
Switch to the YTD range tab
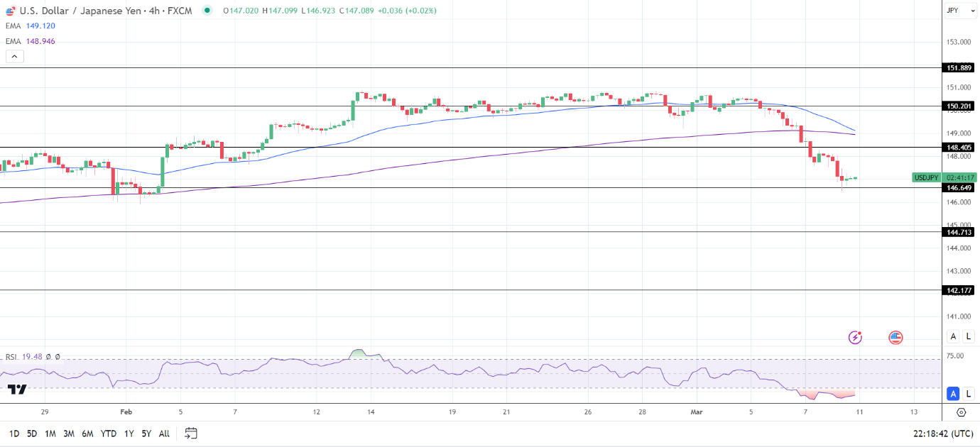tap(109, 432)
